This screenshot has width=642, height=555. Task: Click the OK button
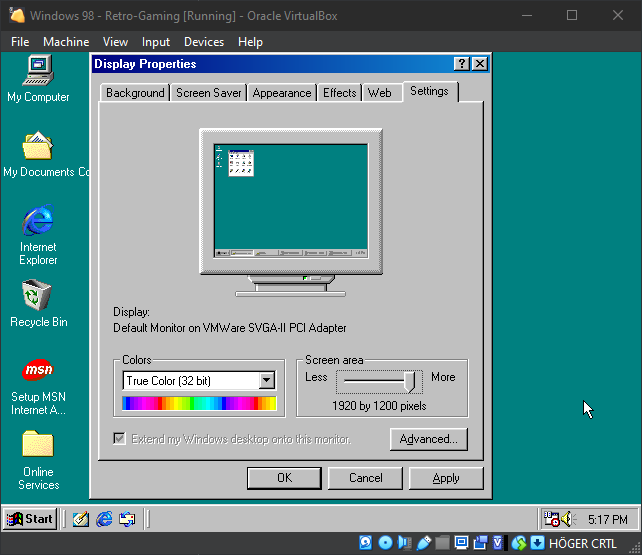284,478
